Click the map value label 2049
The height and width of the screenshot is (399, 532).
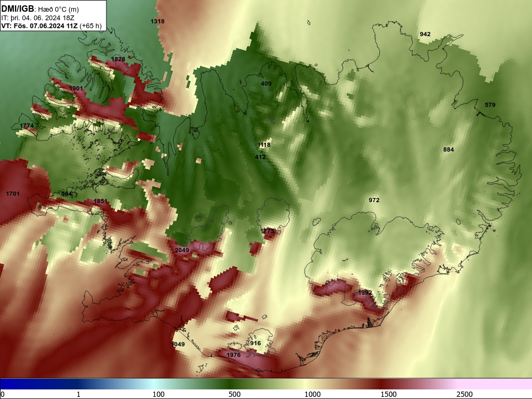pos(182,250)
